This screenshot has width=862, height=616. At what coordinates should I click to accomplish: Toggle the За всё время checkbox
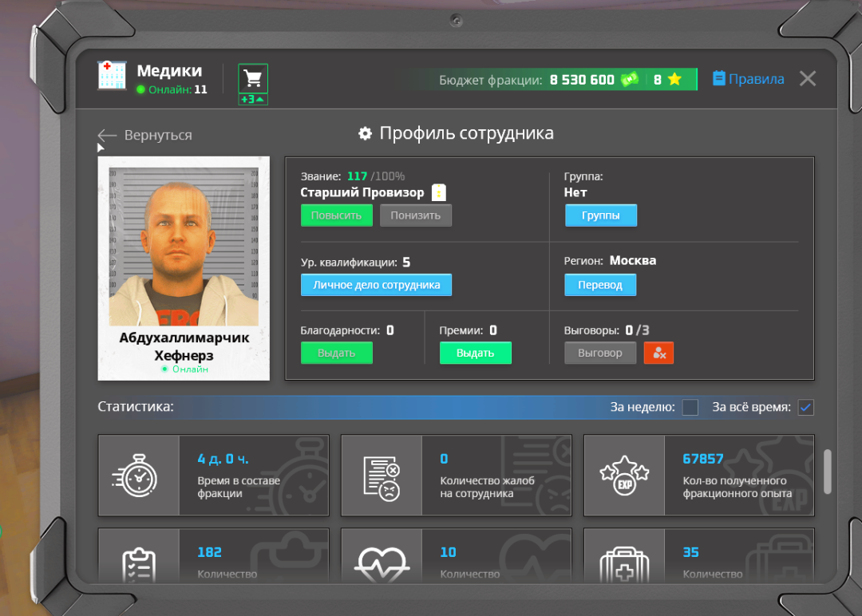coord(806,408)
